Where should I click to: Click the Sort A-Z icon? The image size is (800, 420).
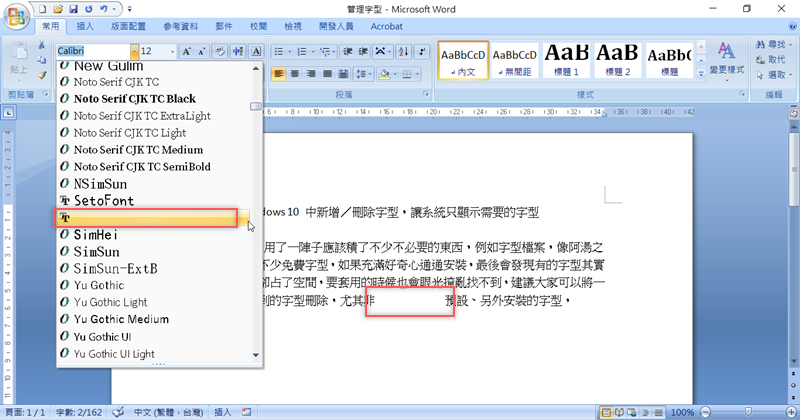(x=404, y=52)
